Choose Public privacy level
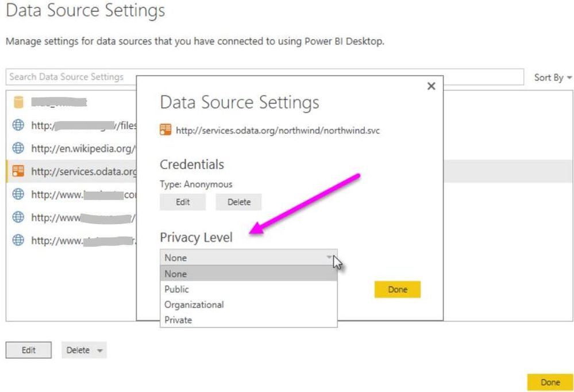Screen dimensions: 574x392 (x=249, y=289)
